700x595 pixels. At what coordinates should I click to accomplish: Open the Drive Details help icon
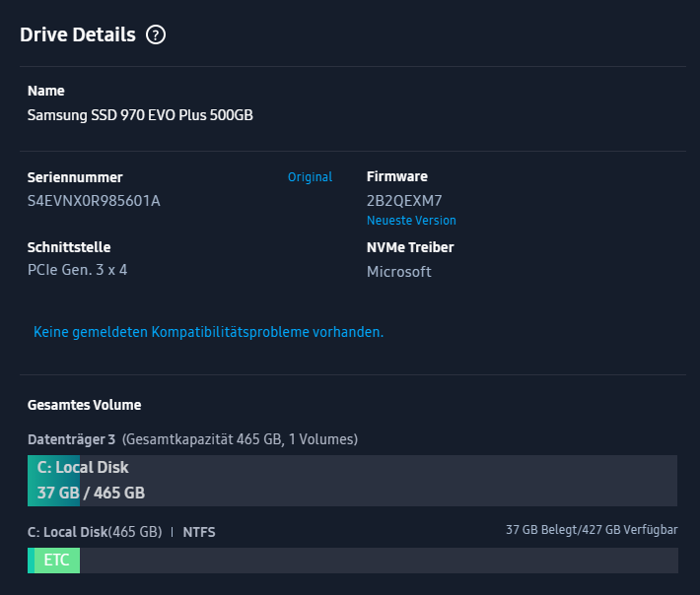click(156, 34)
